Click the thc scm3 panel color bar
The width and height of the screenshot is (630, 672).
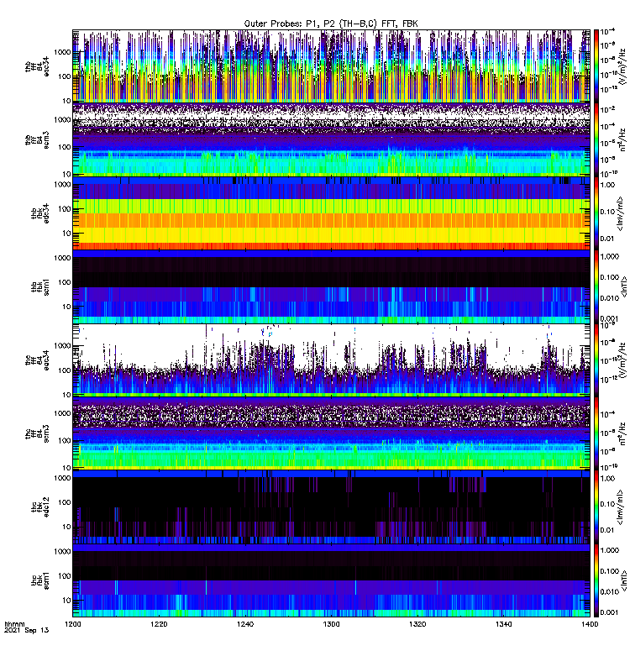click(596, 433)
